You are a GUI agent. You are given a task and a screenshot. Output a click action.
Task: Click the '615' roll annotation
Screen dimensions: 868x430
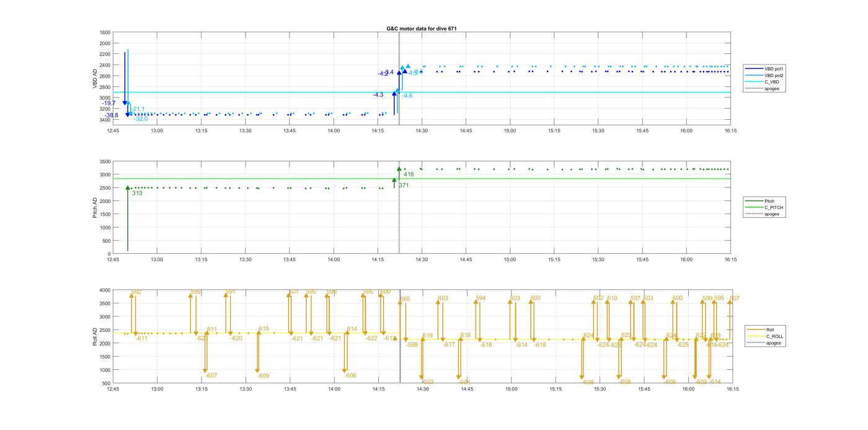point(264,329)
